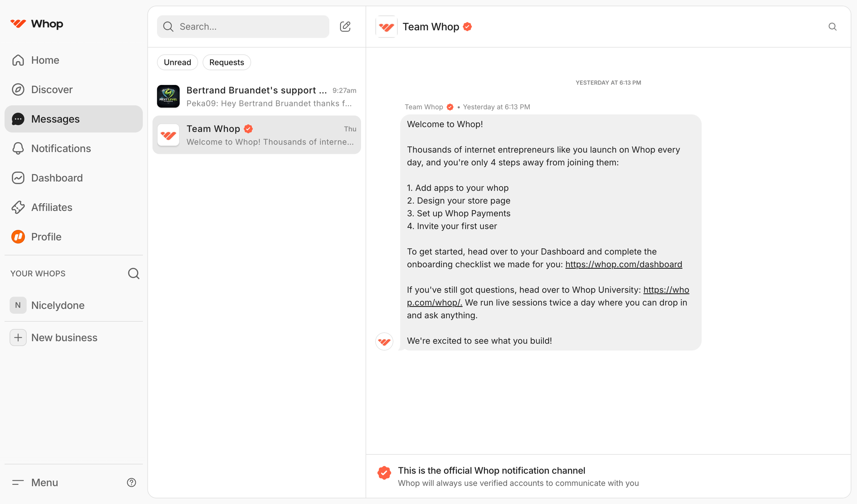Click the verified badge next to the Team Whop header name
Image resolution: width=857 pixels, height=504 pixels.
click(467, 27)
